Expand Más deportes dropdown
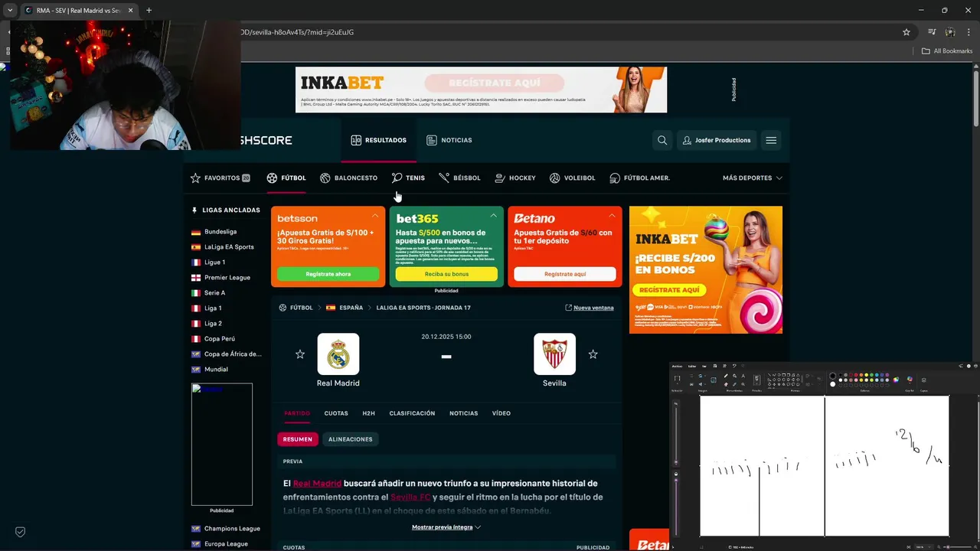 click(752, 178)
